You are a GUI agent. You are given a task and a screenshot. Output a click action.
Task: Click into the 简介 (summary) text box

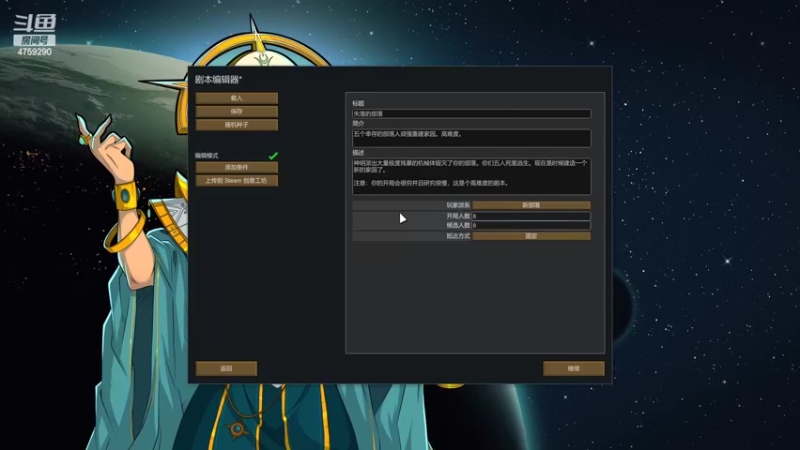pyautogui.click(x=471, y=138)
